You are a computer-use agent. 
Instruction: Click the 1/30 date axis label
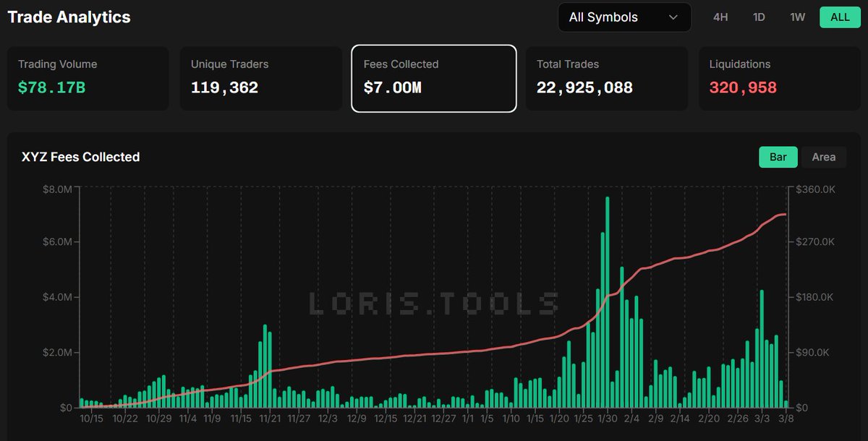coord(608,419)
